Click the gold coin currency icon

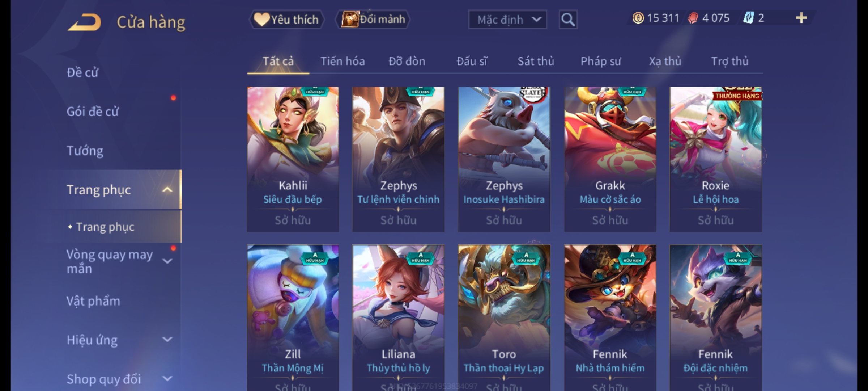point(638,18)
